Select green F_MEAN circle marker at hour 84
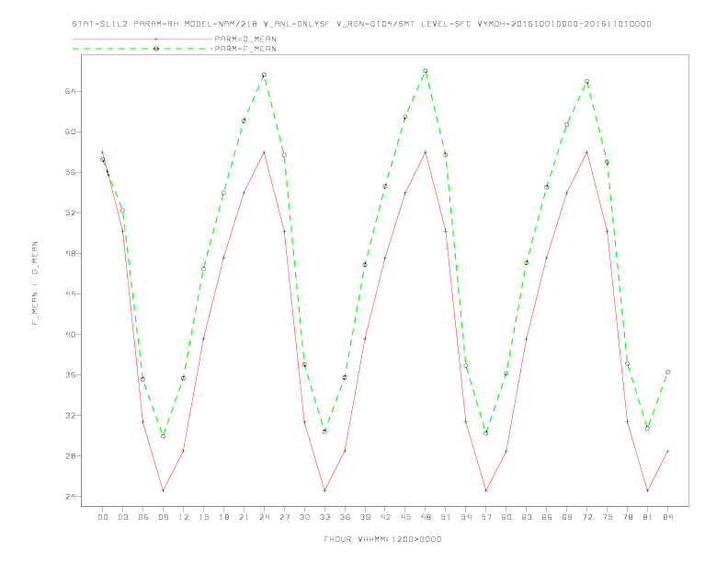Image resolution: width=728 pixels, height=563 pixels. [667, 372]
